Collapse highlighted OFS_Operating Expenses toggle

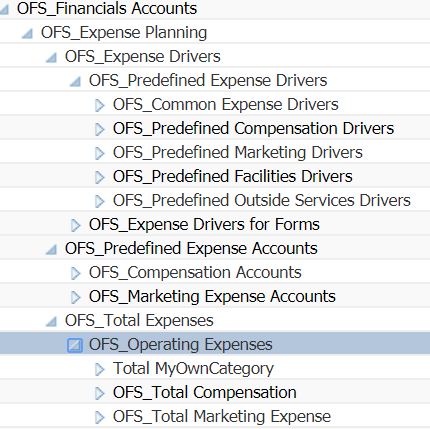pos(75,345)
